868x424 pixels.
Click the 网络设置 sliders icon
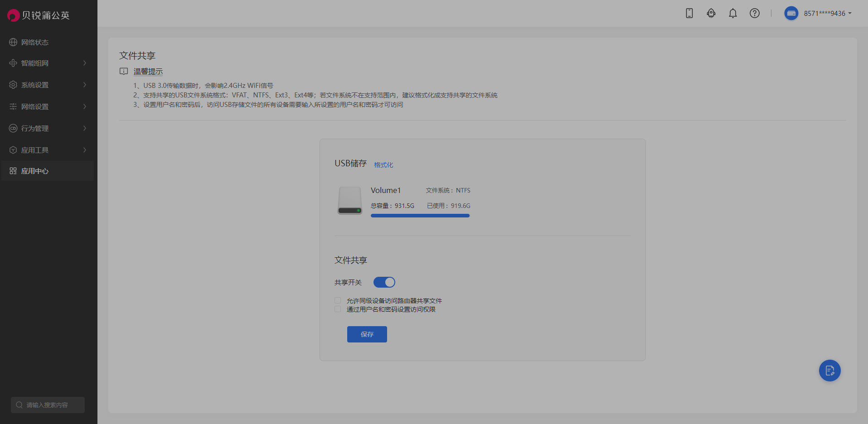point(13,106)
